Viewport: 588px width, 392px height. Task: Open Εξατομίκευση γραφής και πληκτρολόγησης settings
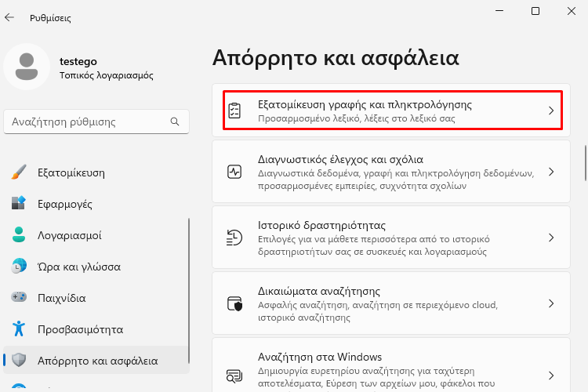391,111
